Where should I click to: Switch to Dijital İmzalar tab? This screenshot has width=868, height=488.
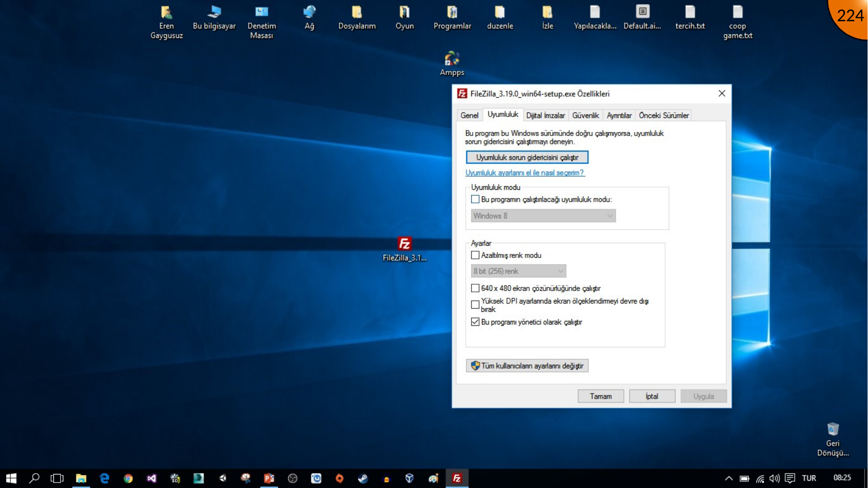click(545, 116)
